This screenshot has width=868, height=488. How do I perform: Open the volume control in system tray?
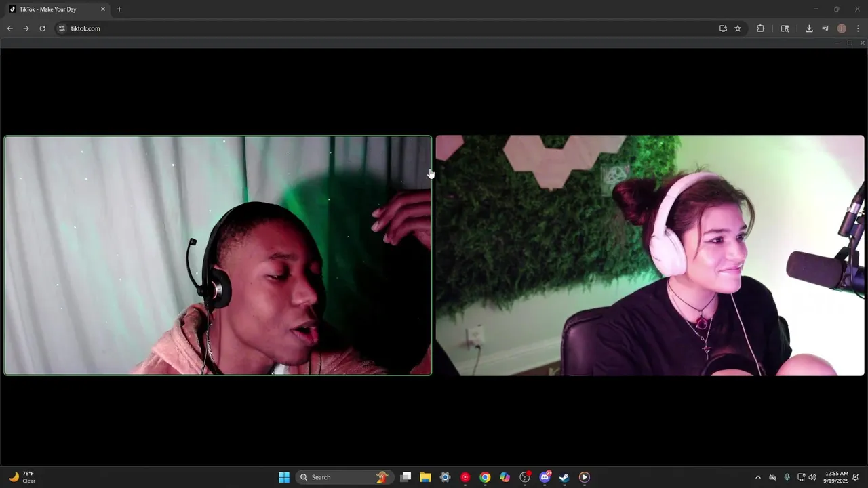tap(812, 477)
